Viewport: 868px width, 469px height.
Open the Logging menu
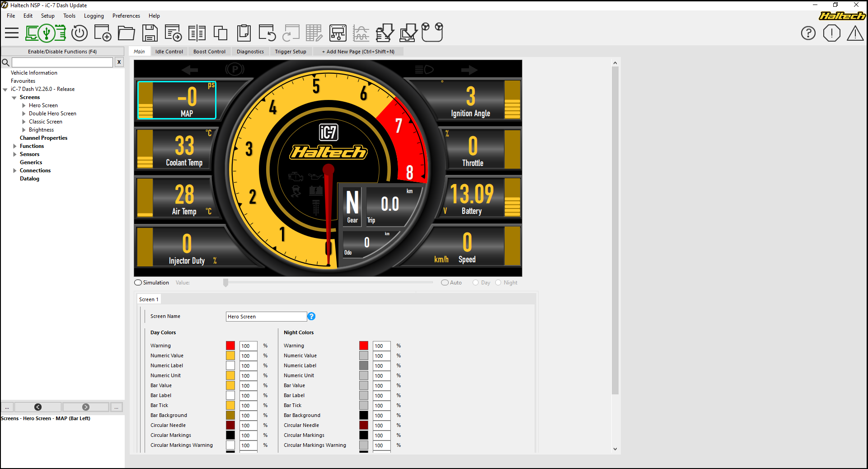94,16
